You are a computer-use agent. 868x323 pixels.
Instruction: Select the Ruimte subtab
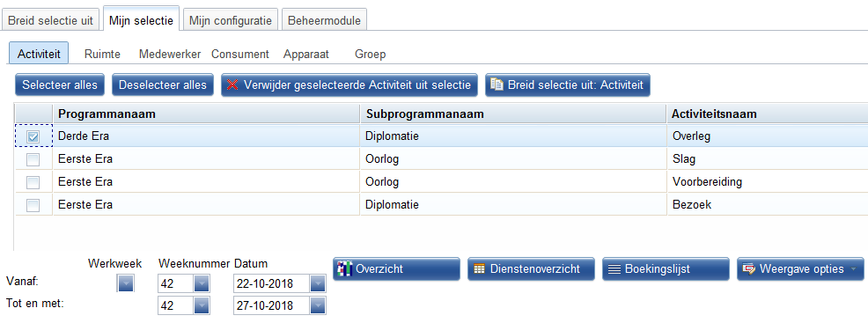click(102, 55)
